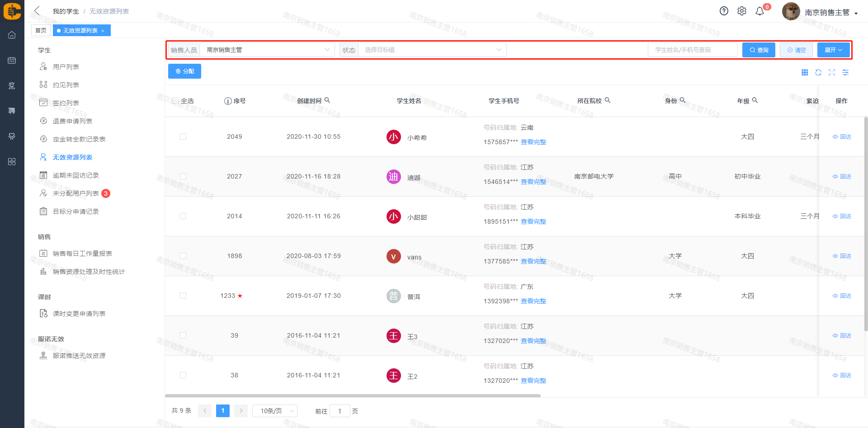Click 查看完整 link for 小希希

click(533, 142)
